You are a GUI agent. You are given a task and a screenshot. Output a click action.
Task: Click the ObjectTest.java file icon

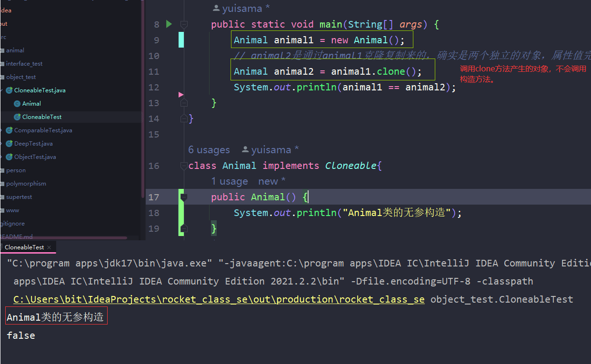coord(9,157)
